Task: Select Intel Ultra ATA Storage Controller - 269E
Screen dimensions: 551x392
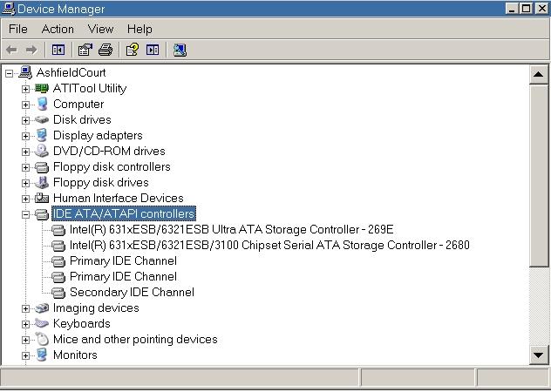Action: (x=231, y=229)
